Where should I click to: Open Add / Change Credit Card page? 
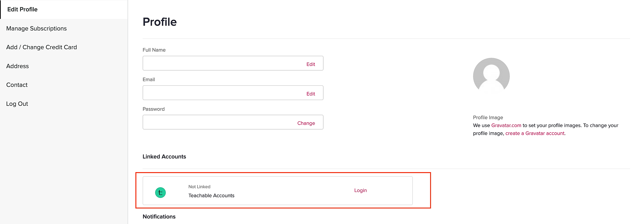[42, 47]
